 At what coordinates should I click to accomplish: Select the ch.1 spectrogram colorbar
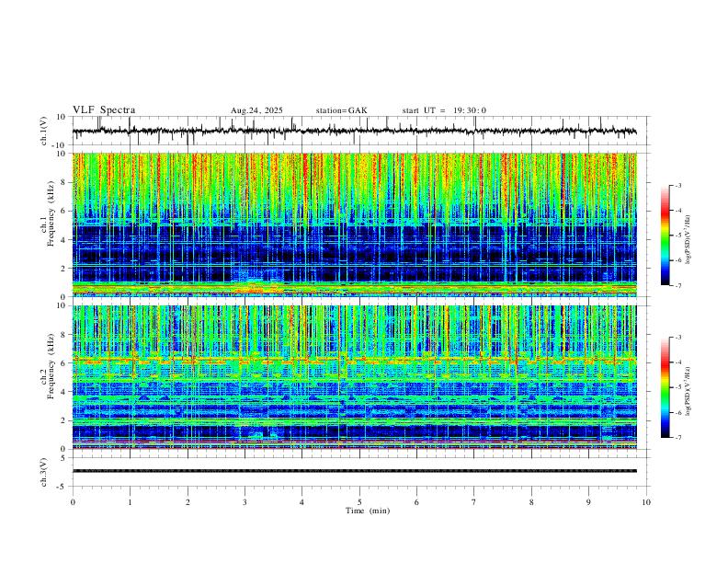[665, 236]
